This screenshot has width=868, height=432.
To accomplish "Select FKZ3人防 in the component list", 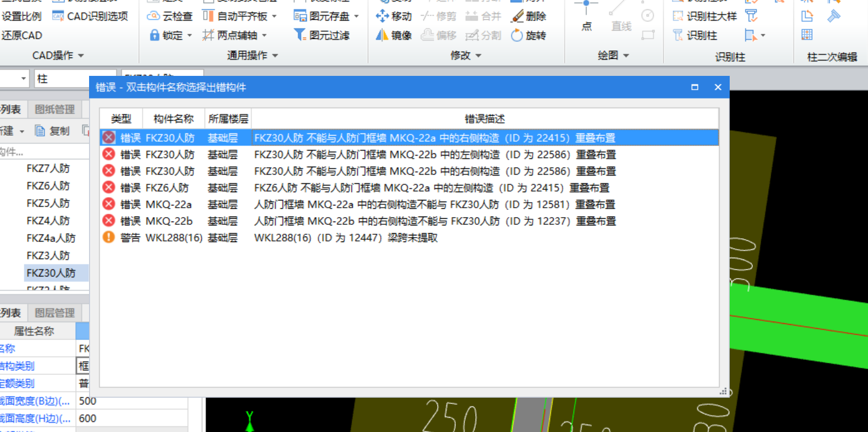I will pyautogui.click(x=48, y=255).
